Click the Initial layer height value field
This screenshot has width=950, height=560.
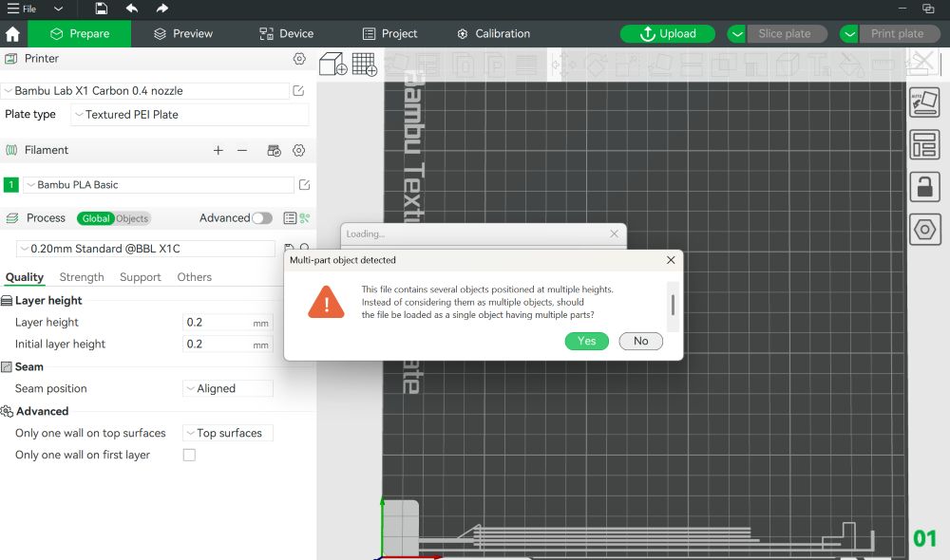point(227,345)
